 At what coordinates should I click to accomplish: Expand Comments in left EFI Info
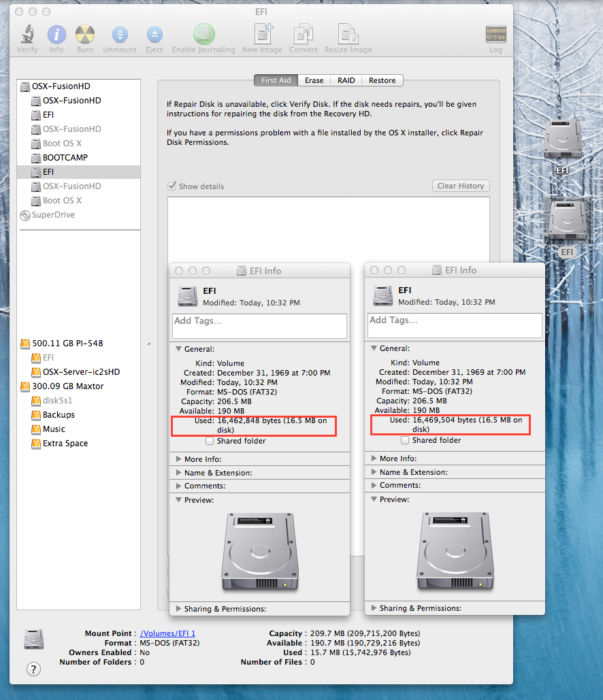tap(179, 486)
